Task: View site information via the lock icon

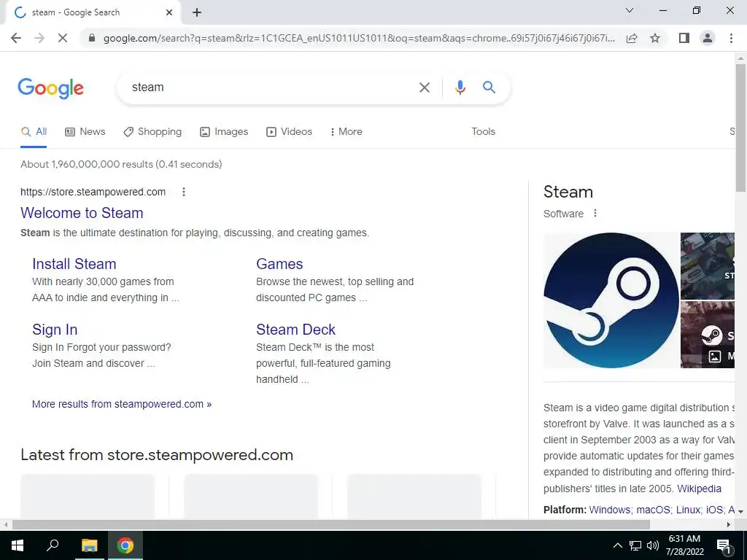Action: coord(92,38)
